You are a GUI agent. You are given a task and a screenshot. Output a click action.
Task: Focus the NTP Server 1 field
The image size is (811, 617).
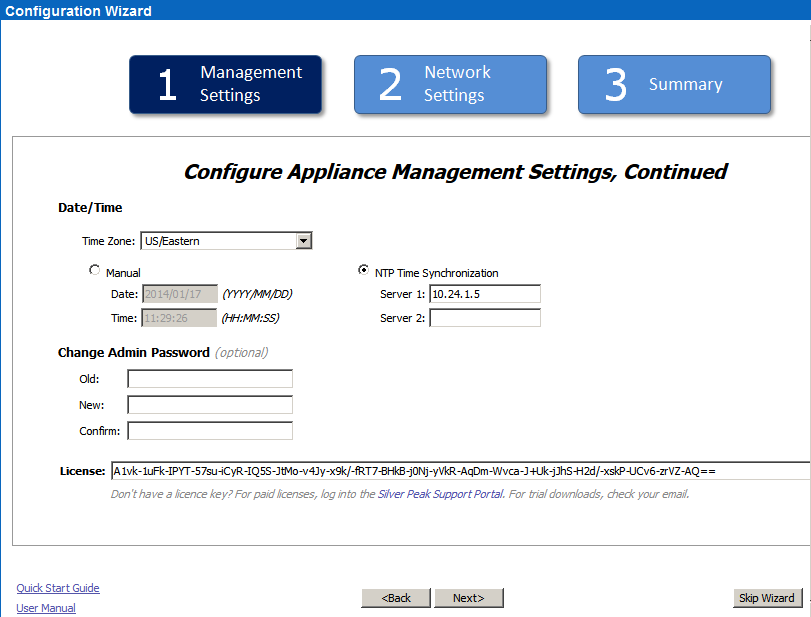tap(485, 294)
